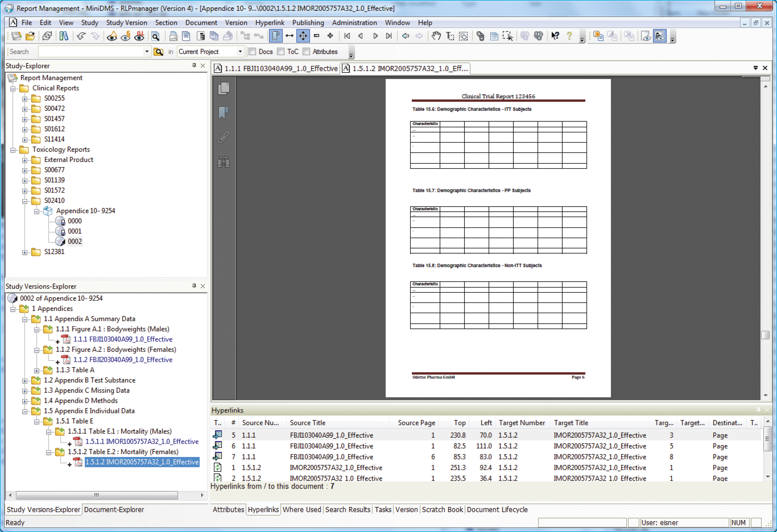Open the bookmarks panel in viewer sidebar
The width and height of the screenshot is (777, 532).
point(224,113)
